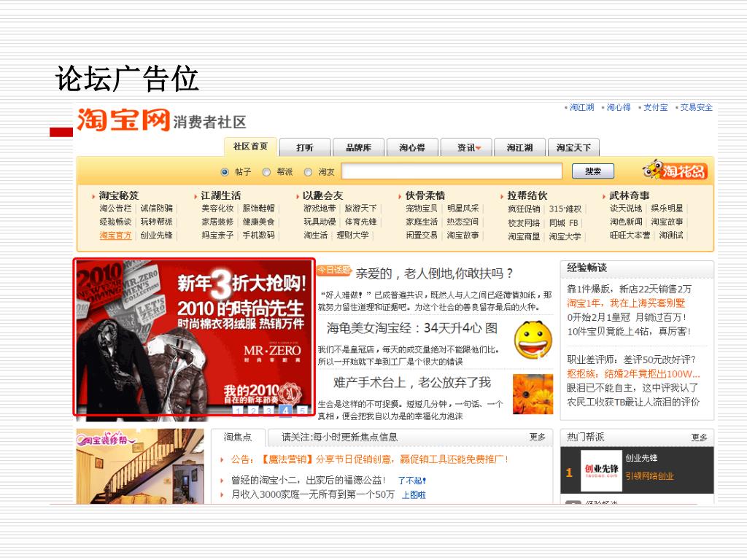Click the MR·ZERO new year banner ad
The width and height of the screenshot is (747, 560).
tap(194, 337)
